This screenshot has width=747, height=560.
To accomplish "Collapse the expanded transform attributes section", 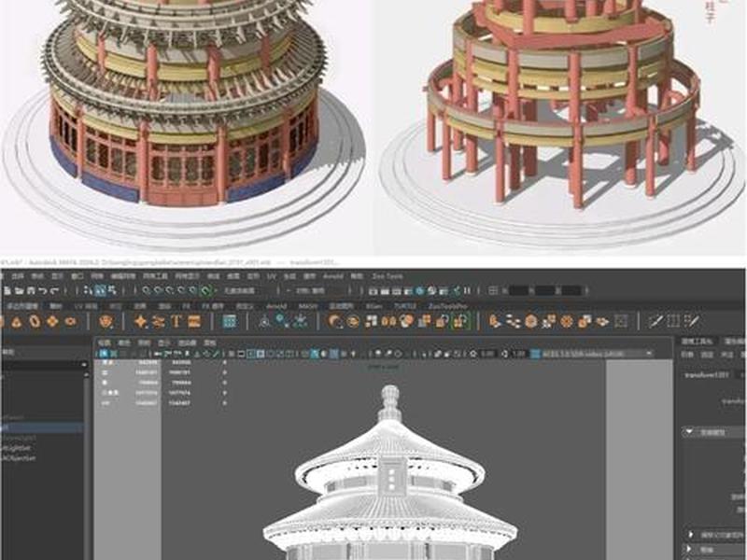I will (689, 432).
